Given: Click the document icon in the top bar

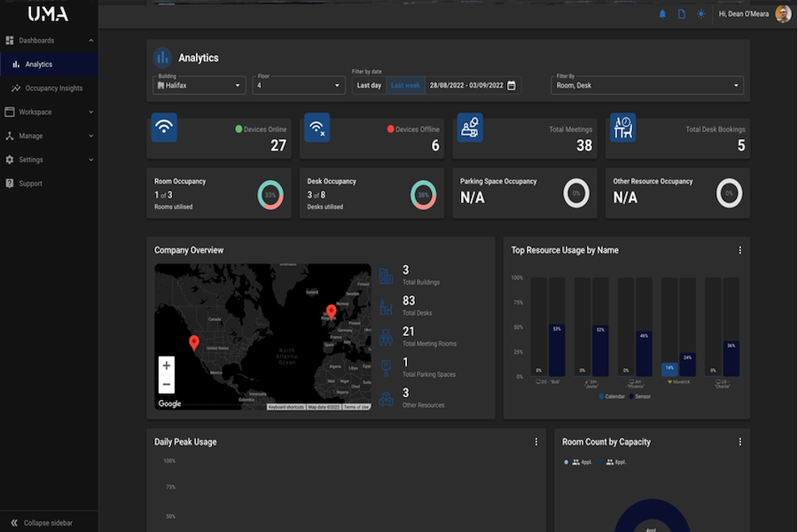Looking at the screenshot, I should pos(682,14).
